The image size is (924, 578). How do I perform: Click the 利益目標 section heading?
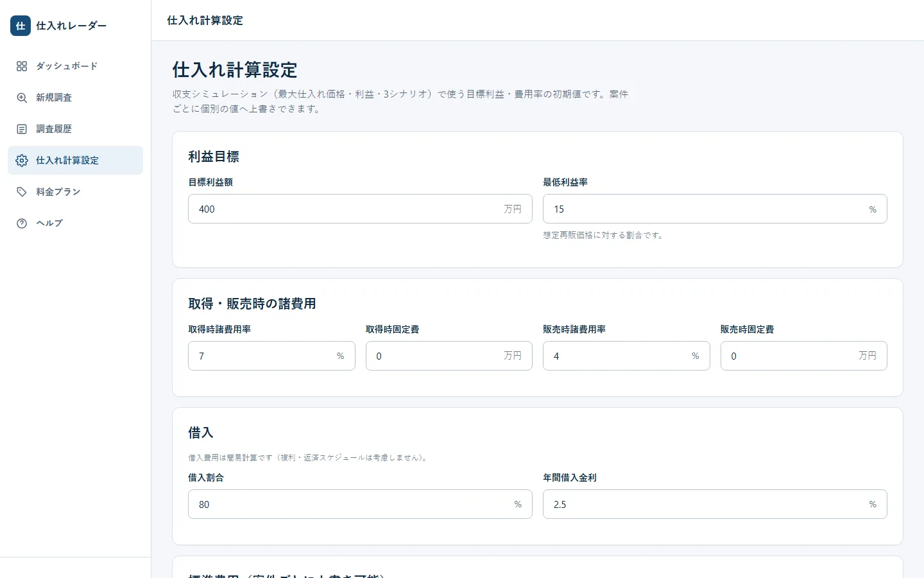coord(214,157)
